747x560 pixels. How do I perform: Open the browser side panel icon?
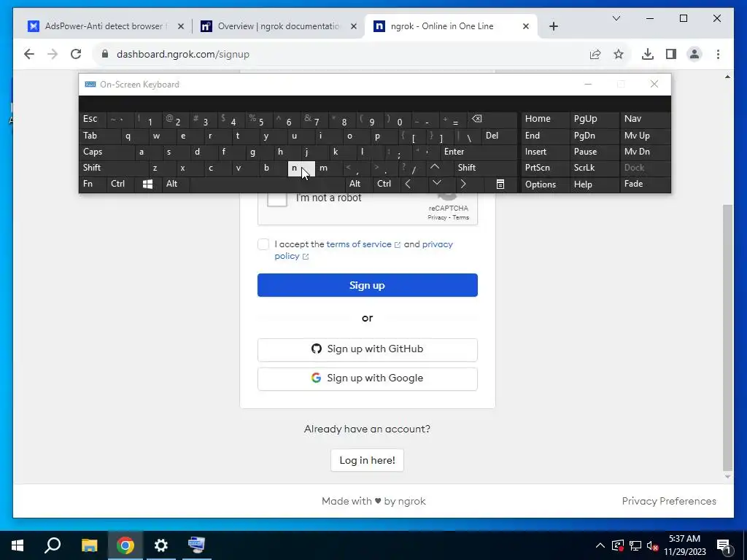(671, 54)
